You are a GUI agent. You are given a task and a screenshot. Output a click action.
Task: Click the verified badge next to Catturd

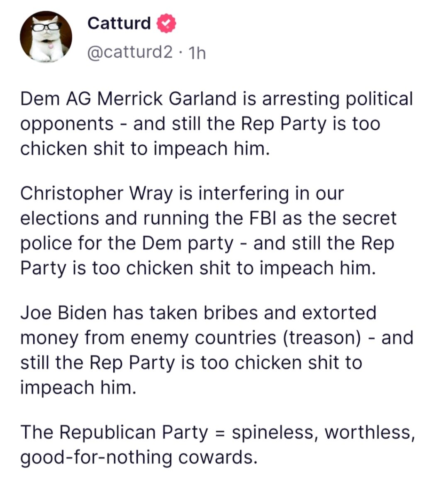[x=167, y=24]
